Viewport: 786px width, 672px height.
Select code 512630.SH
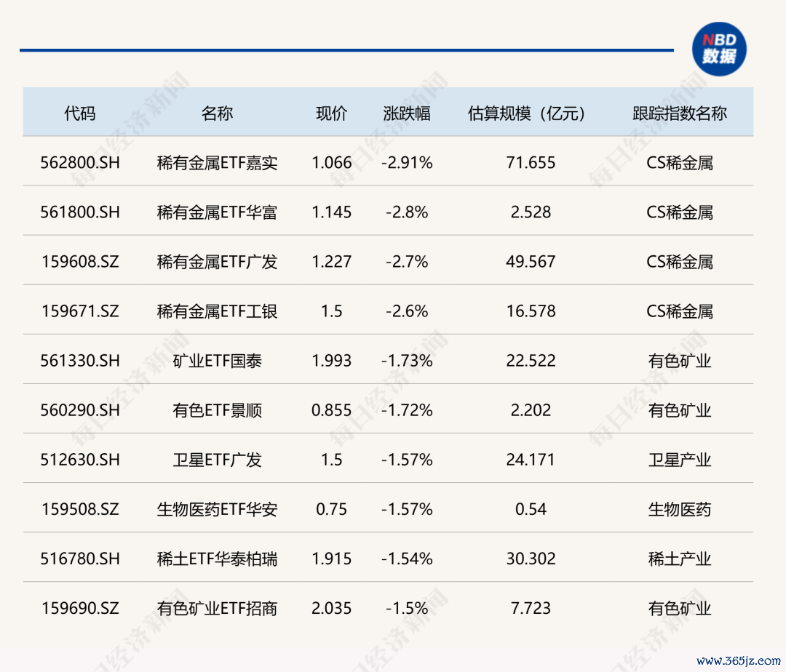[x=80, y=460]
